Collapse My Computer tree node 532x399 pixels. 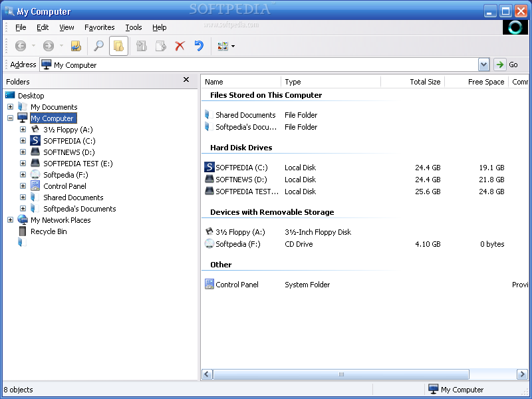pos(10,118)
